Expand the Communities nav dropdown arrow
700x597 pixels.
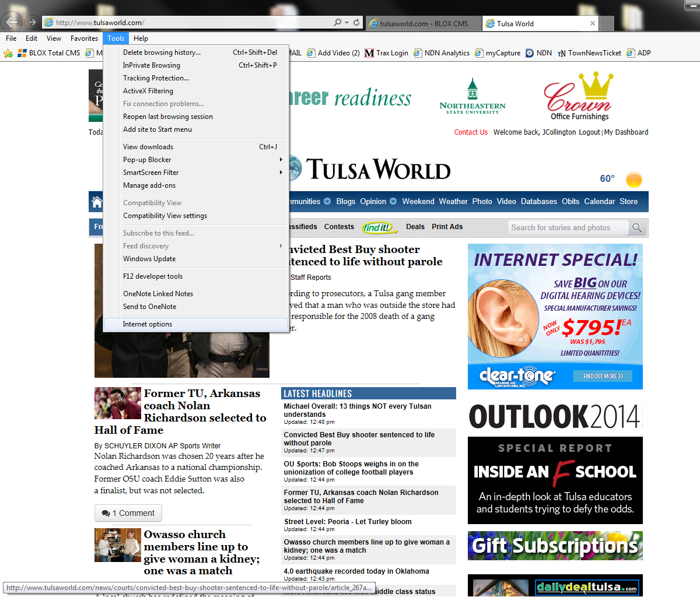[327, 202]
